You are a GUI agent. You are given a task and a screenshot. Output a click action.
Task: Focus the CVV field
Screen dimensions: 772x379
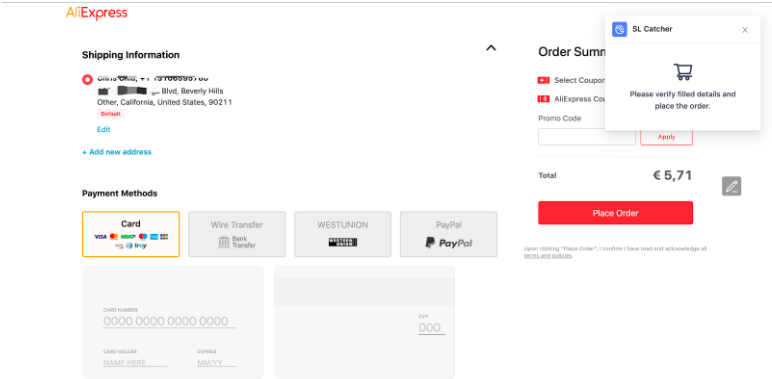(x=432, y=328)
